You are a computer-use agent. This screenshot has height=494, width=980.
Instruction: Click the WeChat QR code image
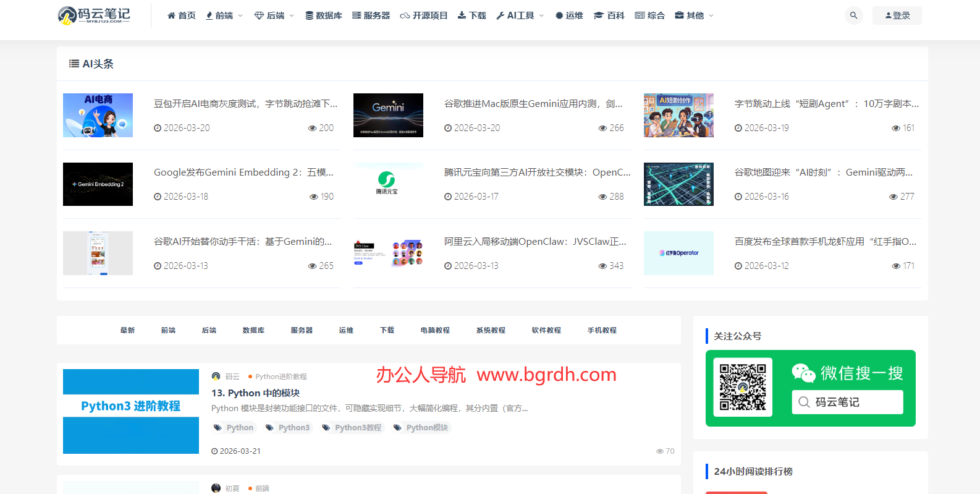click(743, 387)
